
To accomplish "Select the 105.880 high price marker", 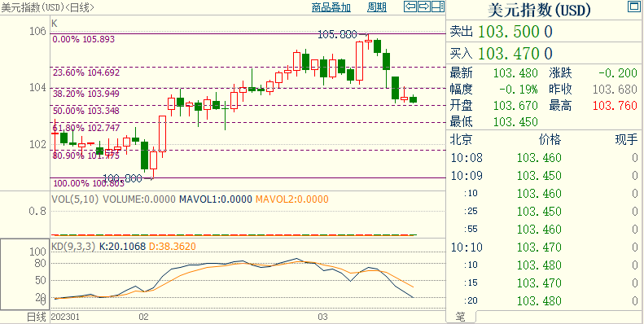I will [x=338, y=35].
